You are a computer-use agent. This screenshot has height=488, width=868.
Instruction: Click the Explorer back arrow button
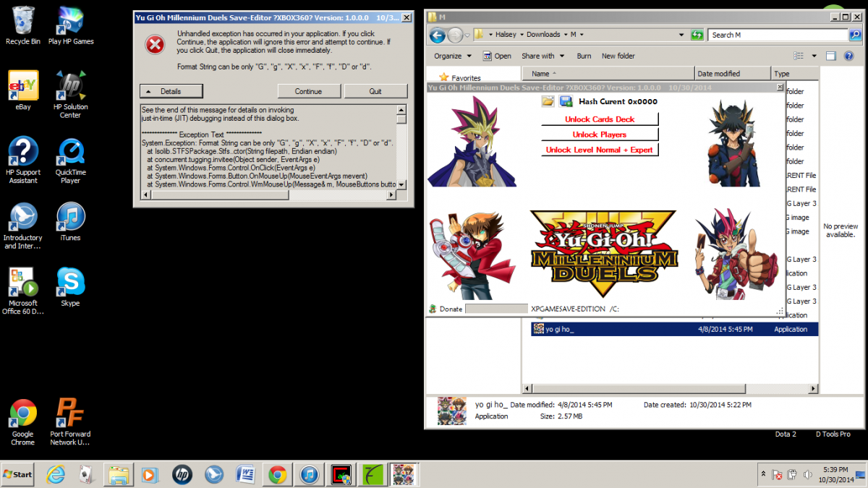click(x=437, y=35)
